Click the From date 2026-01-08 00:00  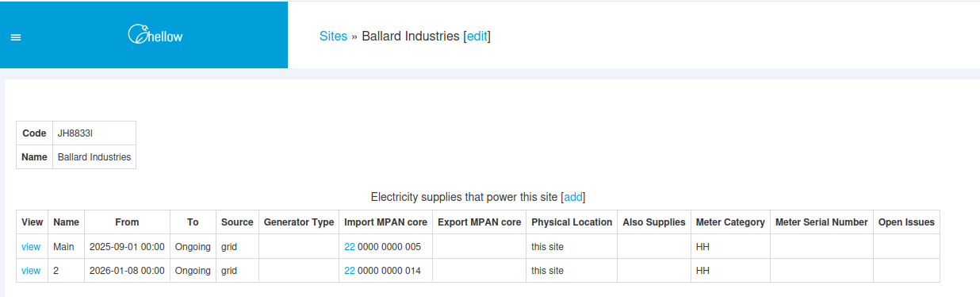click(127, 271)
